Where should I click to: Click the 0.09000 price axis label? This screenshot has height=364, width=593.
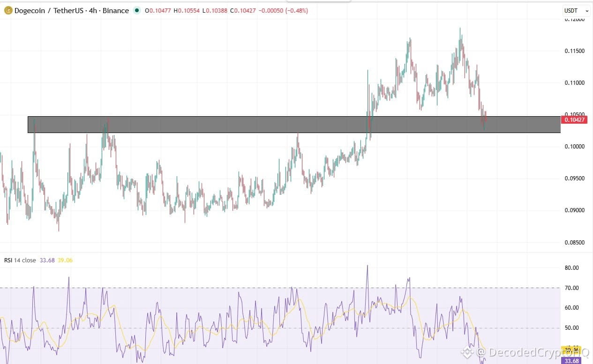click(x=574, y=210)
